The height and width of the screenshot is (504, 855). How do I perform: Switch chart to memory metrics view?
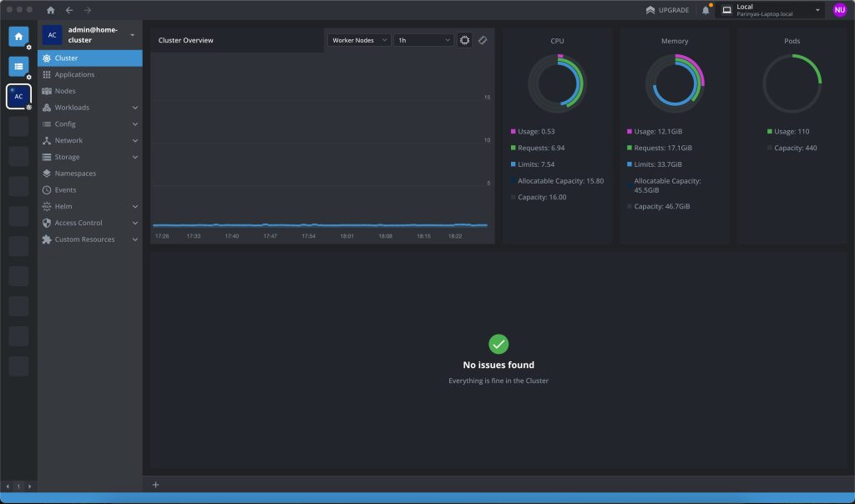click(x=483, y=40)
